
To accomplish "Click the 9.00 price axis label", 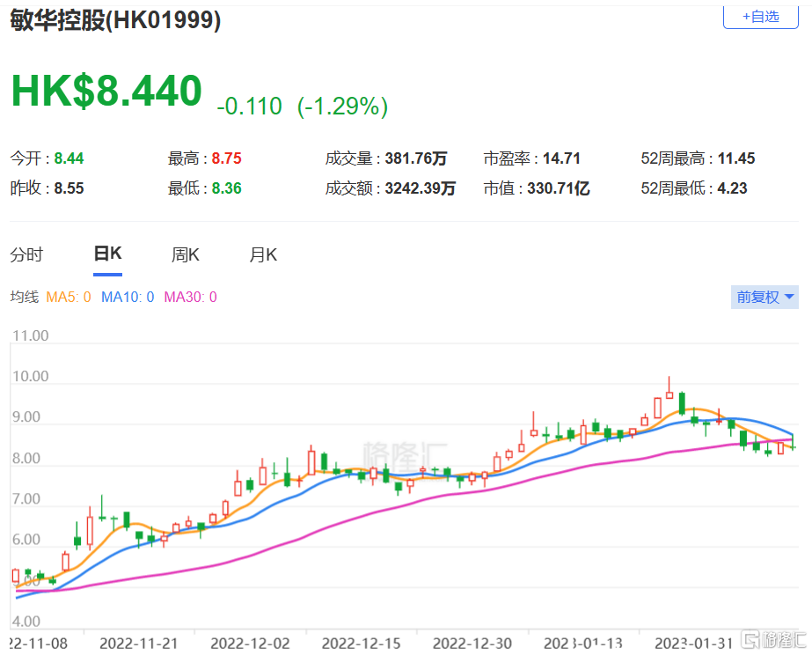I will click(x=26, y=417).
